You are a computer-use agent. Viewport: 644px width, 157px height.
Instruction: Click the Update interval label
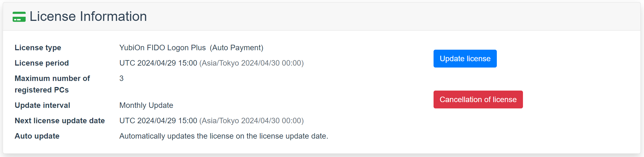pyautogui.click(x=42, y=105)
